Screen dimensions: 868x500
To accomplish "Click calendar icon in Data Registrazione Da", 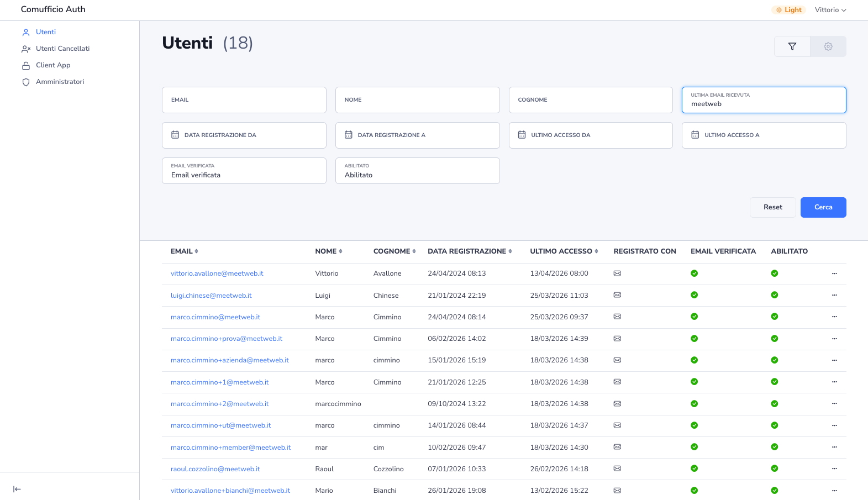I will pos(175,135).
